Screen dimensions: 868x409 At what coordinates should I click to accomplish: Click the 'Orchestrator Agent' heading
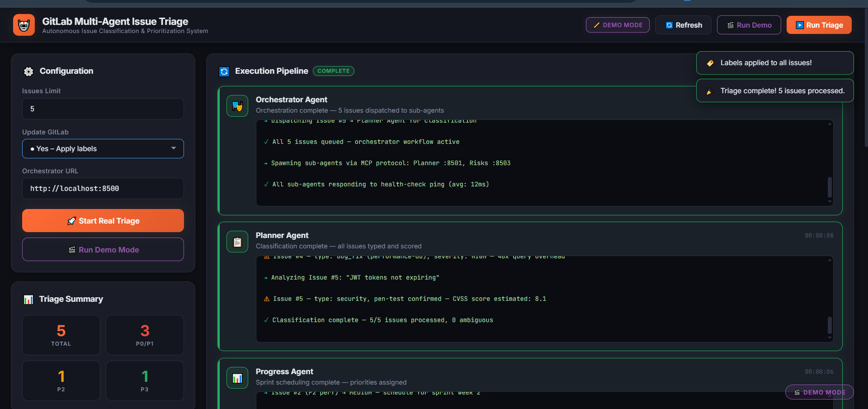pyautogui.click(x=292, y=100)
